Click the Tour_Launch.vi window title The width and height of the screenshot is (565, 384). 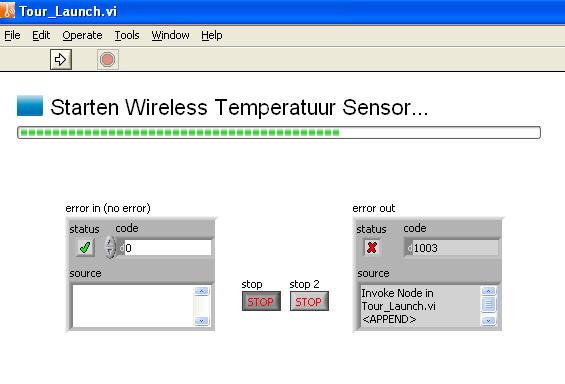(68, 11)
